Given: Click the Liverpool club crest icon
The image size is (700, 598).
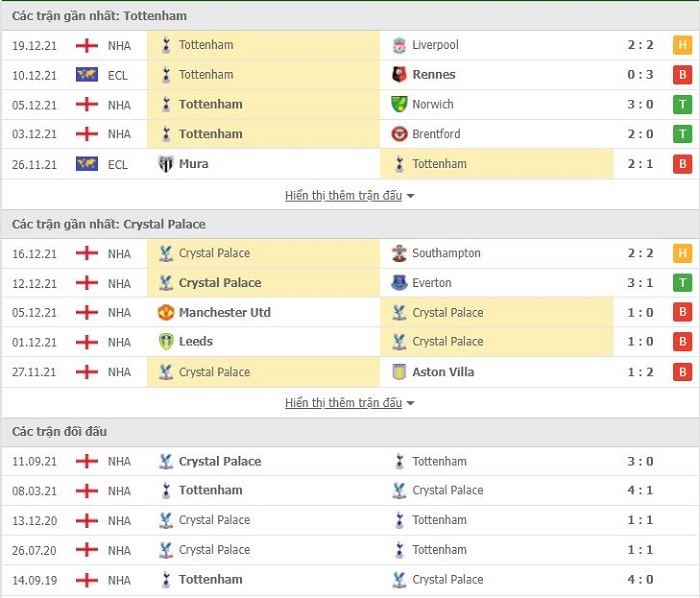Looking at the screenshot, I should 399,45.
